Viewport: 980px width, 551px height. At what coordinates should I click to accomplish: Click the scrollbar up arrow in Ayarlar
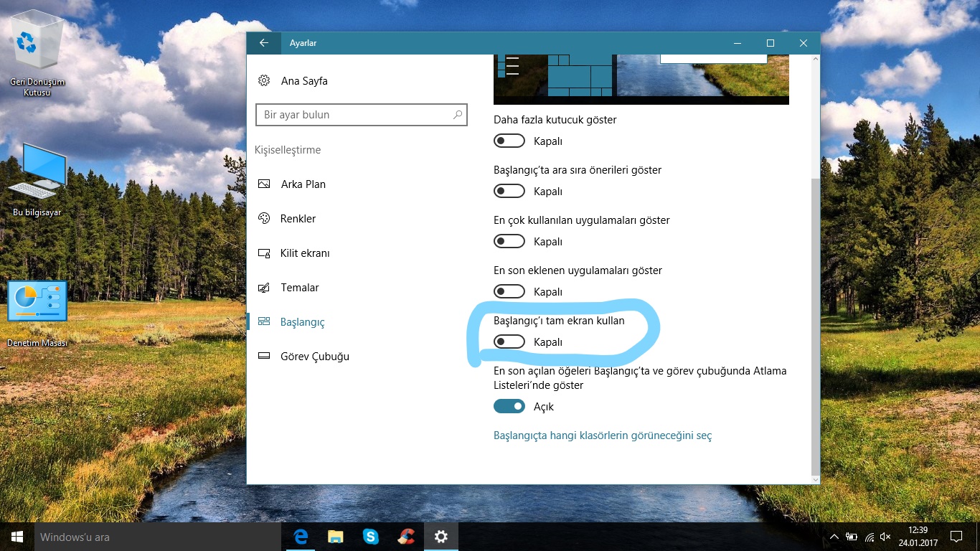point(814,60)
